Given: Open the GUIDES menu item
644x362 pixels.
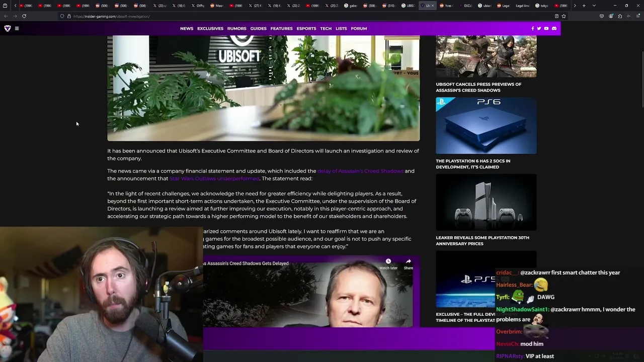Looking at the screenshot, I should (x=259, y=29).
